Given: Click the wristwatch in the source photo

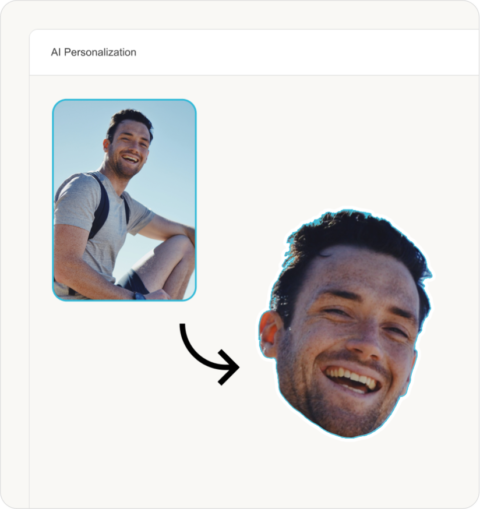Looking at the screenshot, I should point(139,296).
